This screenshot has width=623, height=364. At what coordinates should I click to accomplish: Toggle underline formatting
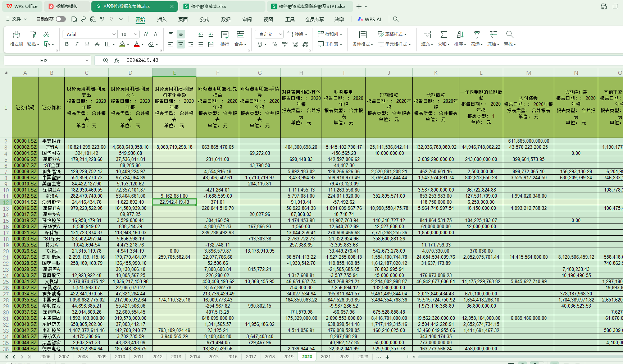pyautogui.click(x=87, y=44)
